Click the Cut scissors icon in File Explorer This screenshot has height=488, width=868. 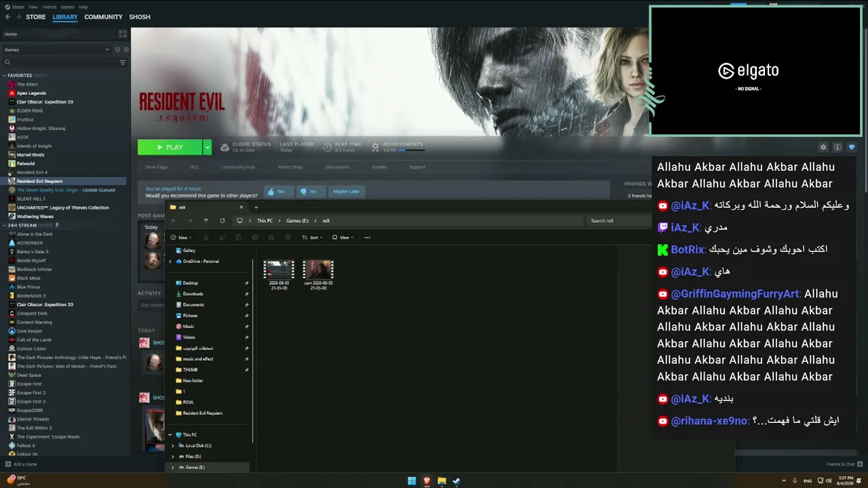[206, 238]
